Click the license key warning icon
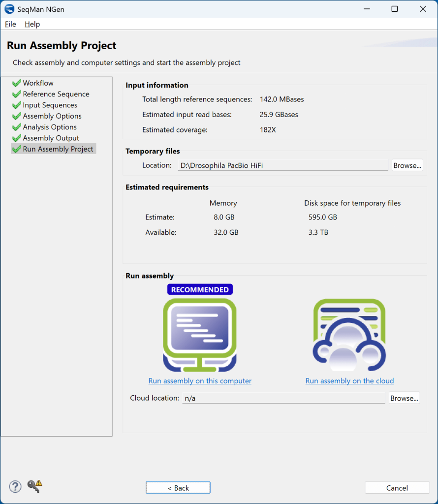Viewport: 438px width, 504px height. click(x=35, y=486)
